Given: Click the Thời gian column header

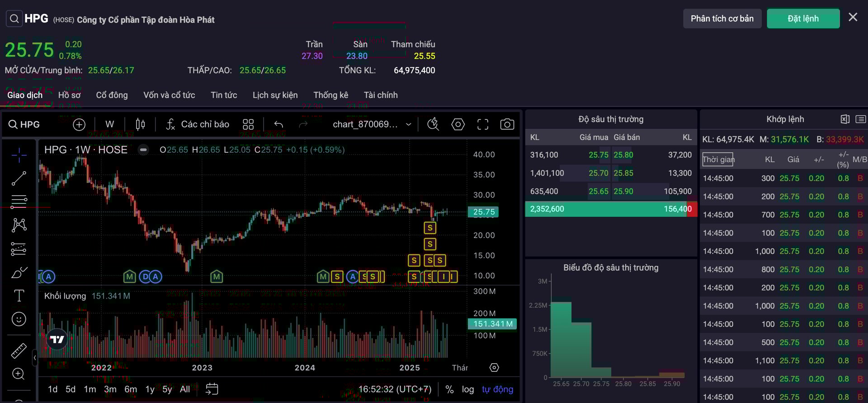Looking at the screenshot, I should 718,159.
